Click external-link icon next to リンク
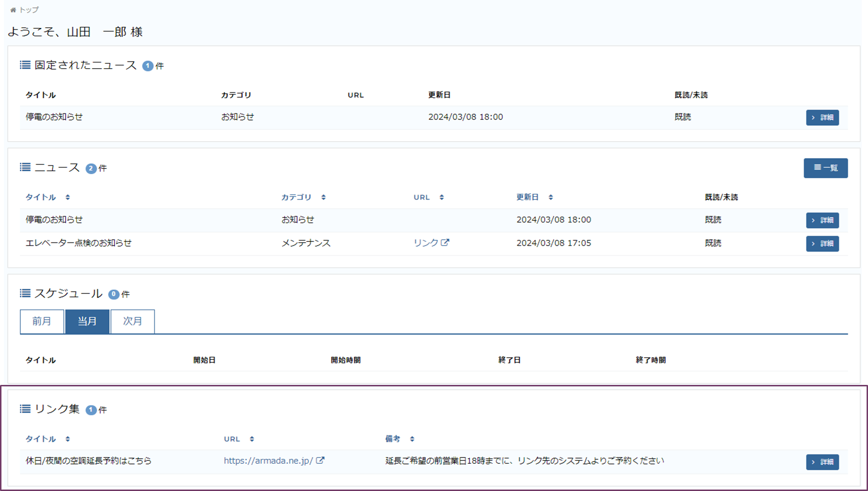 pyautogui.click(x=445, y=242)
